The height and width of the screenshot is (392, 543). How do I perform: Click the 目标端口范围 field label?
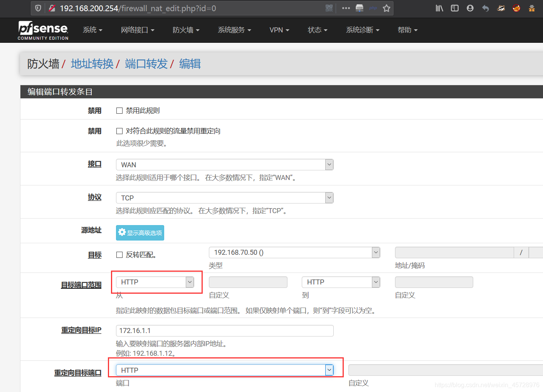[x=81, y=285]
